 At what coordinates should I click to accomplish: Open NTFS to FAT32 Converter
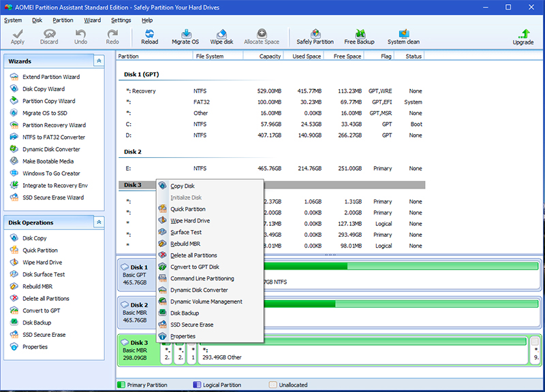tap(54, 137)
